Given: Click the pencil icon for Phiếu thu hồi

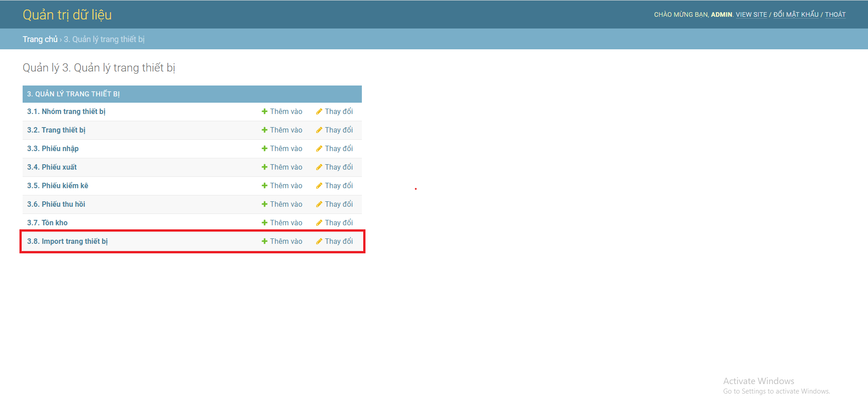Looking at the screenshot, I should pyautogui.click(x=319, y=204).
